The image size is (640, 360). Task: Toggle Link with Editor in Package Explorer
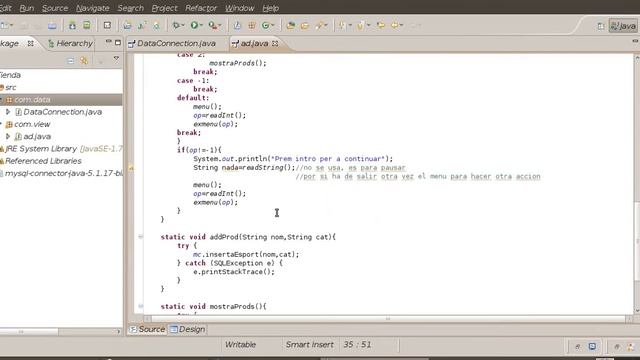coord(84,61)
